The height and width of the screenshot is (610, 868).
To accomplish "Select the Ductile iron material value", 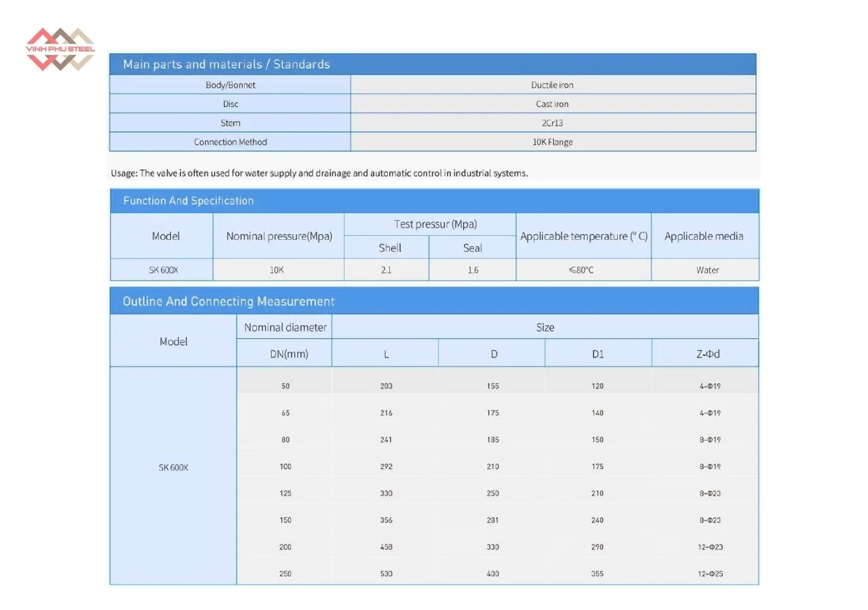I will pos(553,84).
